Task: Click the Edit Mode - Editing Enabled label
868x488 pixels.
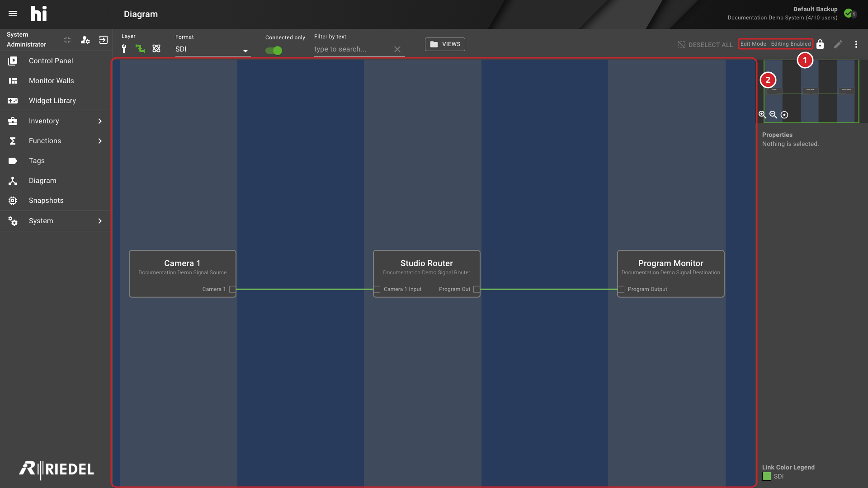Action: tap(775, 44)
